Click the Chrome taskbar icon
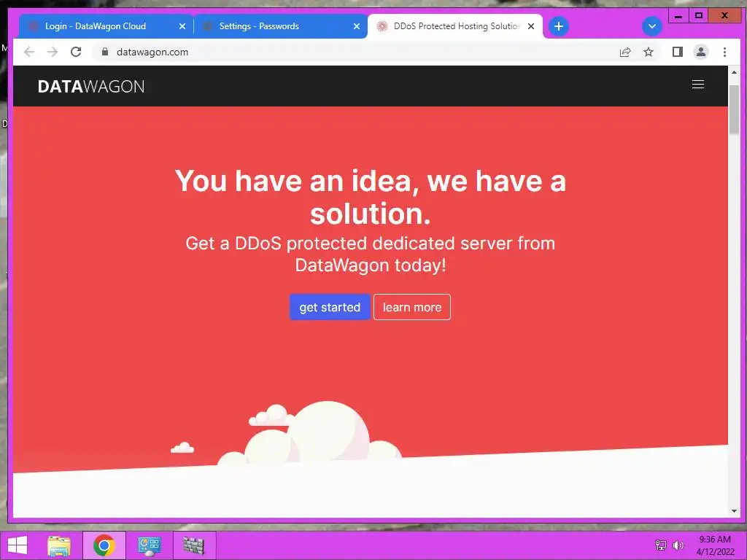The height and width of the screenshot is (560, 747). pyautogui.click(x=104, y=545)
